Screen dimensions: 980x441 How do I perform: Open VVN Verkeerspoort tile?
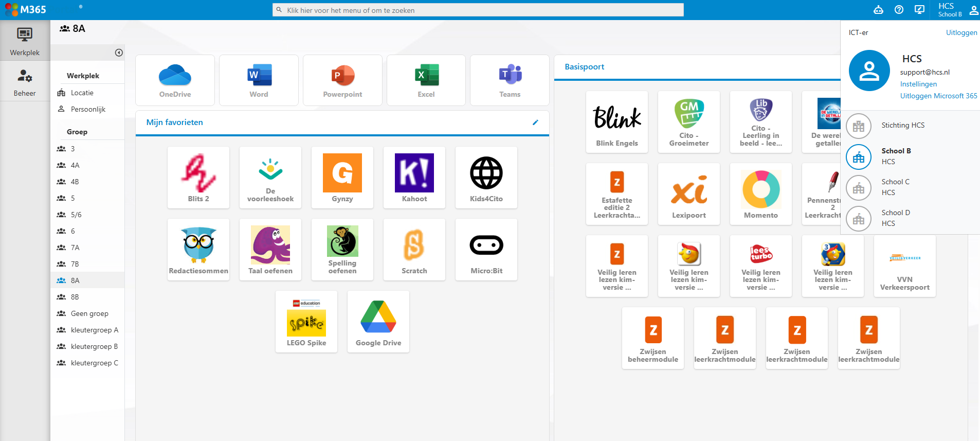tap(905, 266)
